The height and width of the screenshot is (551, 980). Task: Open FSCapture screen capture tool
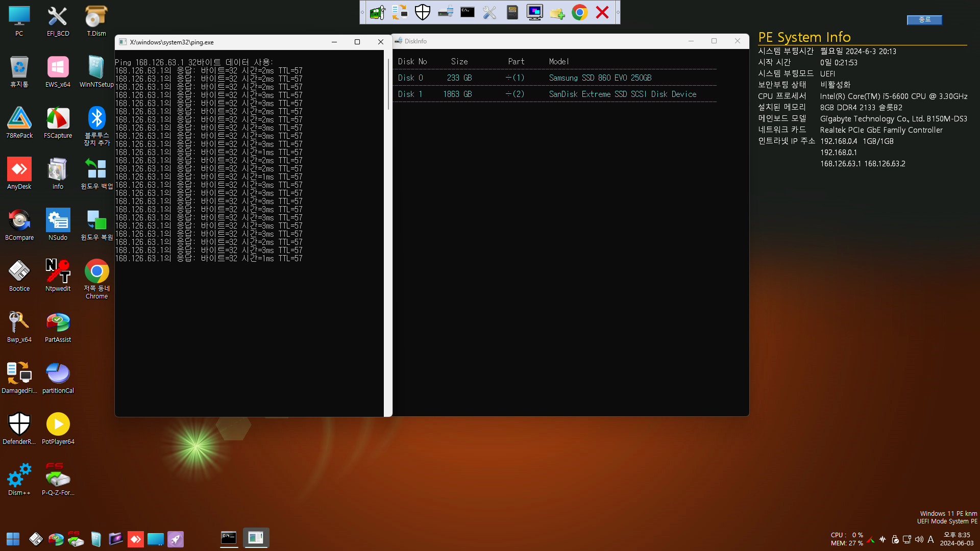click(x=58, y=123)
